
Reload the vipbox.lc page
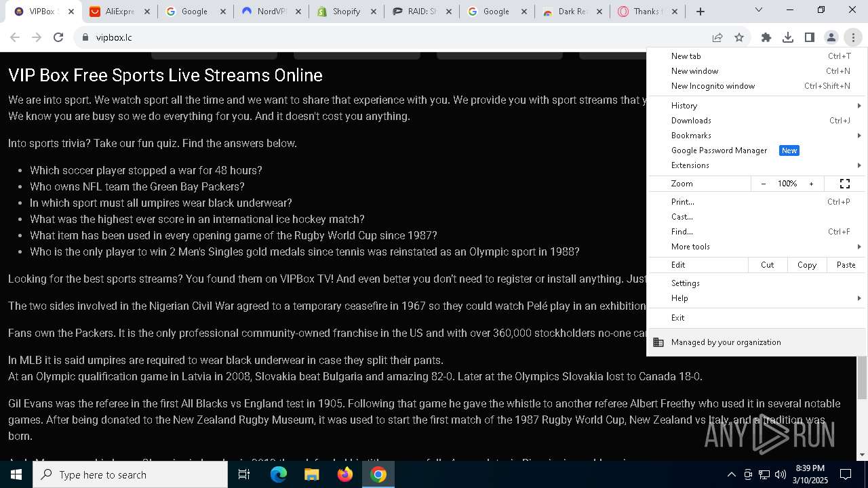58,37
